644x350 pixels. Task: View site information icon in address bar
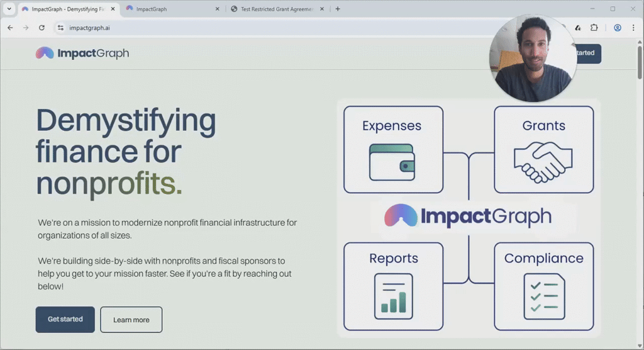[x=60, y=28]
